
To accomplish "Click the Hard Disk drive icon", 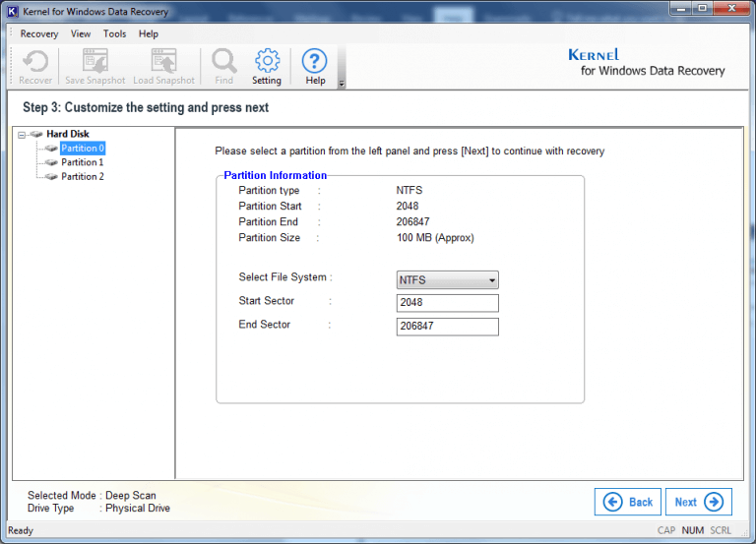I will [36, 134].
